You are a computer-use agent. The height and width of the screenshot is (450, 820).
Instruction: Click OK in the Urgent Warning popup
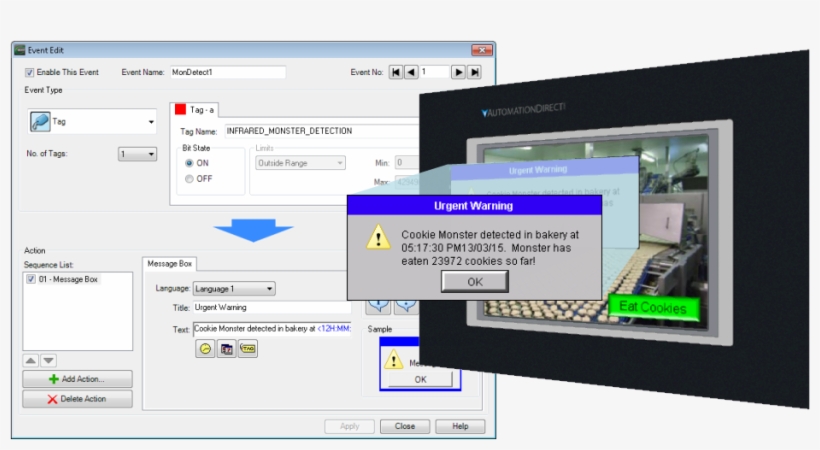[x=475, y=282]
